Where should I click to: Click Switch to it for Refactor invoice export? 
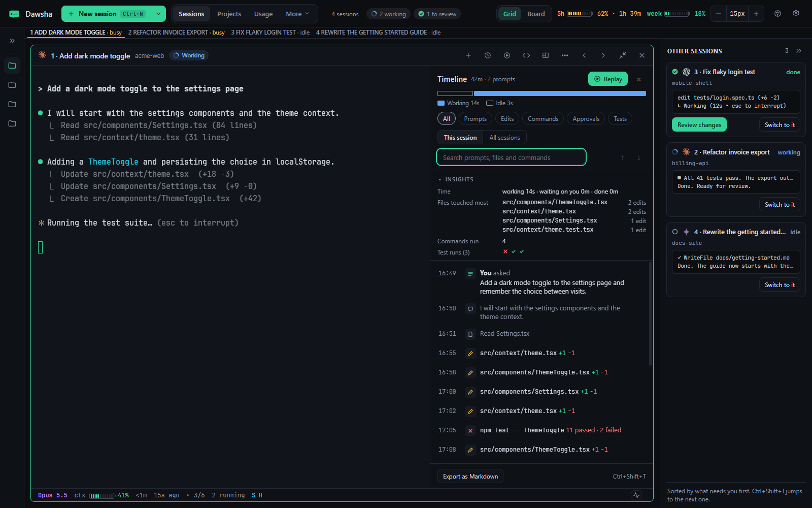tap(780, 204)
